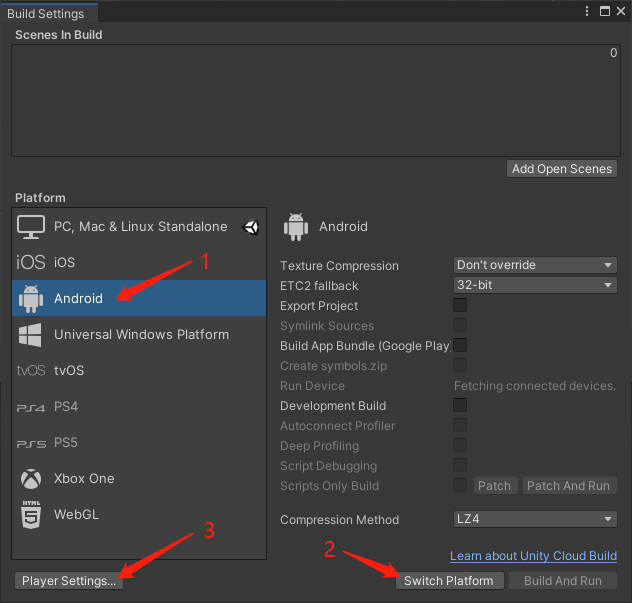This screenshot has height=603, width=632.
Task: Select the PS5 platform row
Action: [139, 443]
